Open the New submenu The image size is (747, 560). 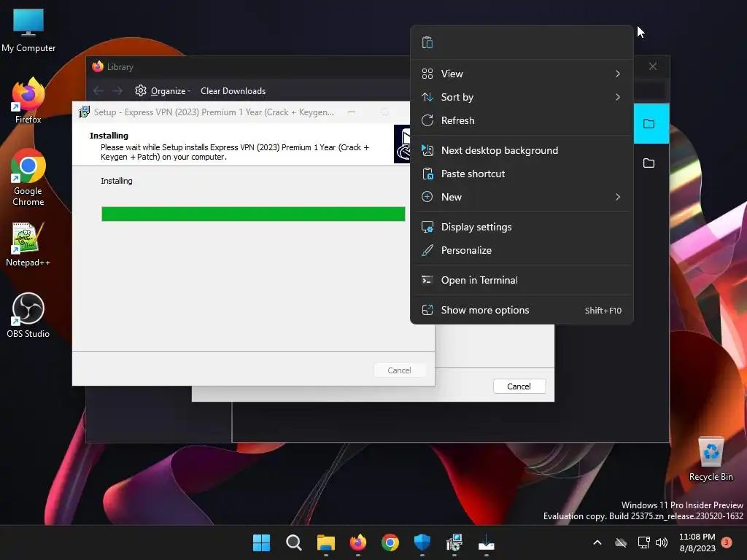click(x=522, y=197)
